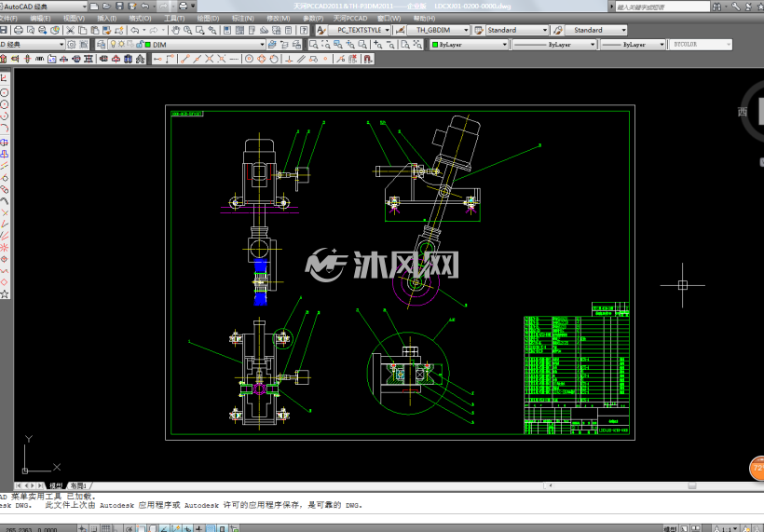Toggle Dynamic Input in status bar
The height and width of the screenshot is (532, 764).
[187, 528]
